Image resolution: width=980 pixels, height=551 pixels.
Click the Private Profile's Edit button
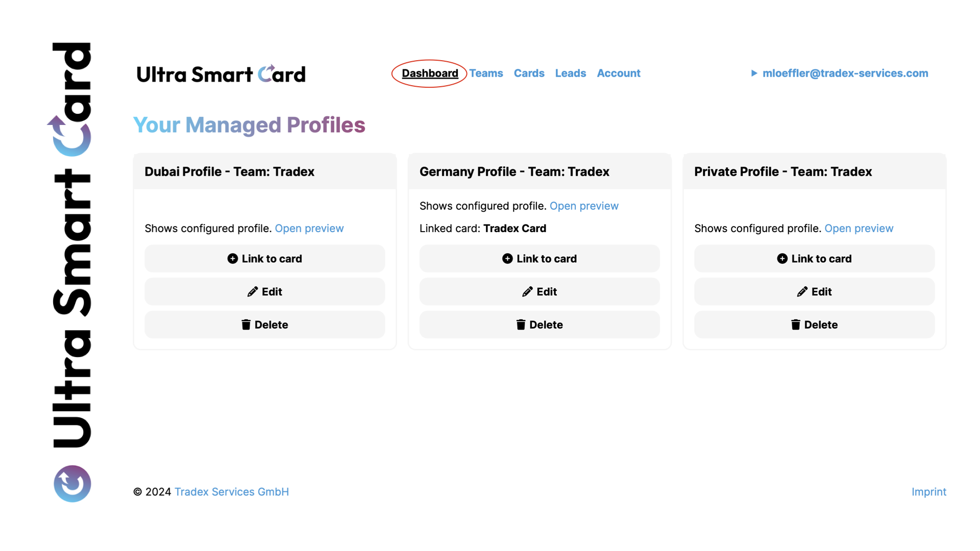click(x=814, y=292)
